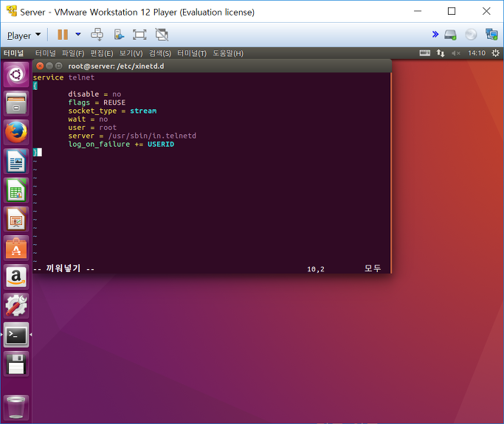This screenshot has width=504, height=424.
Task: Open the network connection indicator
Action: [x=441, y=53]
